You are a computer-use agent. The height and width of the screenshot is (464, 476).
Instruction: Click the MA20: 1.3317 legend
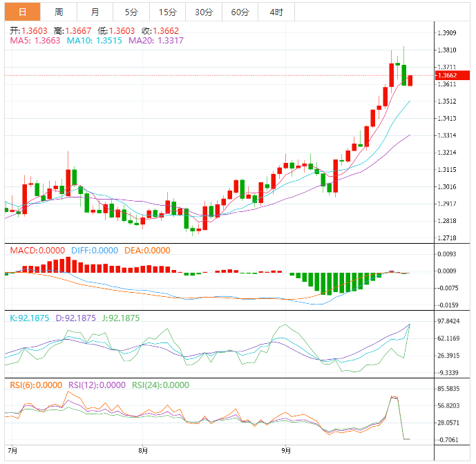pyautogui.click(x=156, y=41)
